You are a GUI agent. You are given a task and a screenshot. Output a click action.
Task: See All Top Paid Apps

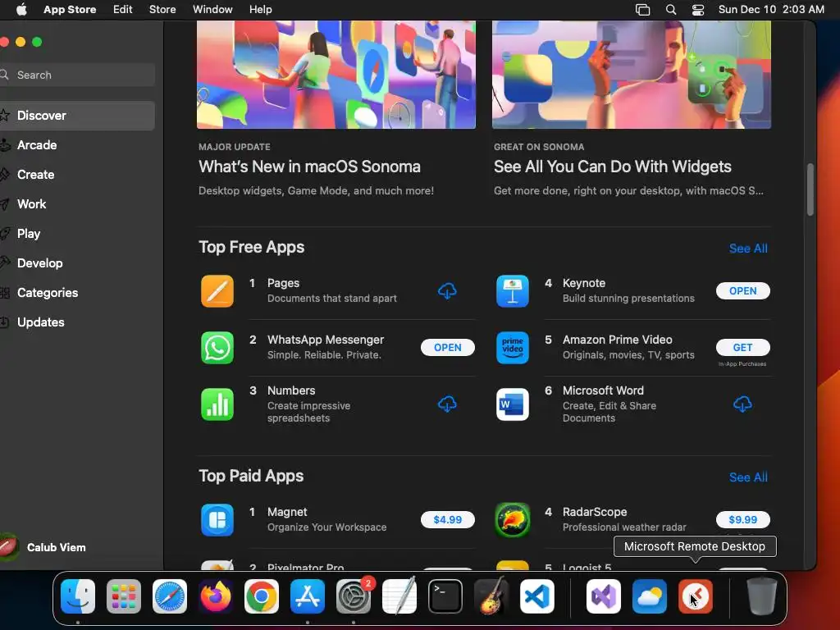click(x=748, y=477)
